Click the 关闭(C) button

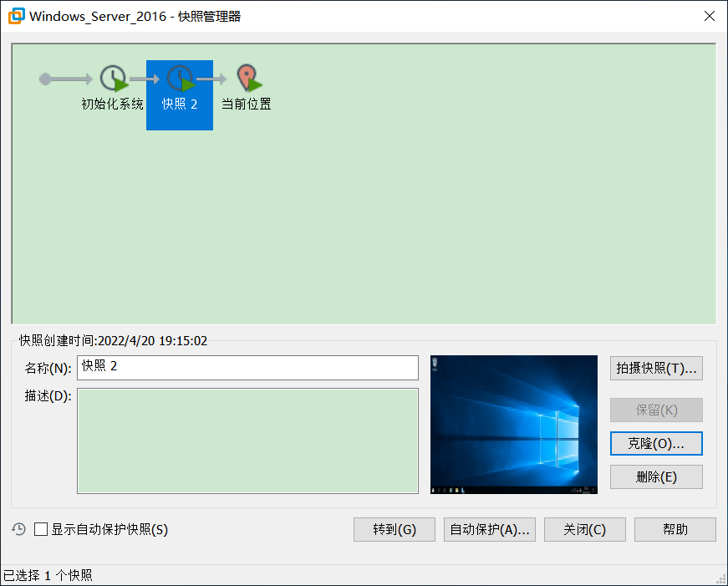584,529
